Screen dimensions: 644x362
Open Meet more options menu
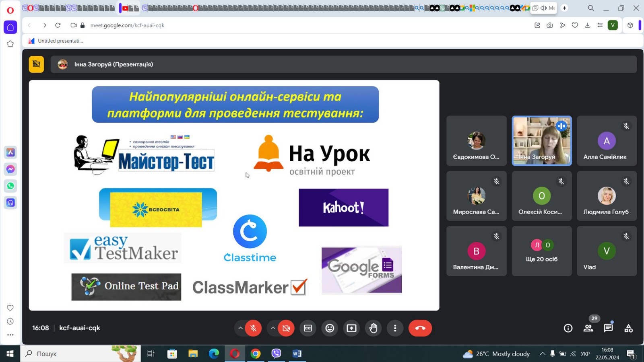pyautogui.click(x=395, y=328)
